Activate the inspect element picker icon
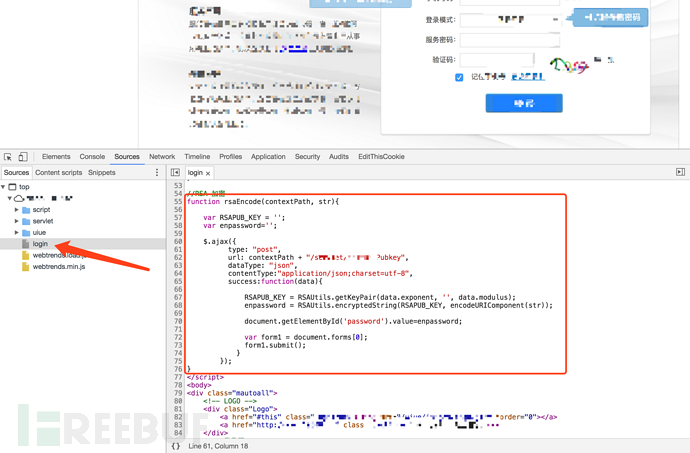Viewport: 690px width, 453px height. pos(8,157)
